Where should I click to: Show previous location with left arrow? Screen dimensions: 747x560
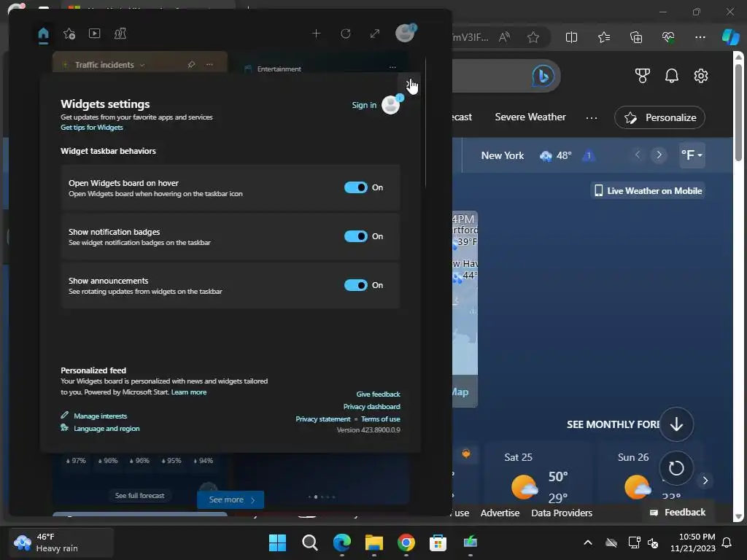coord(638,155)
